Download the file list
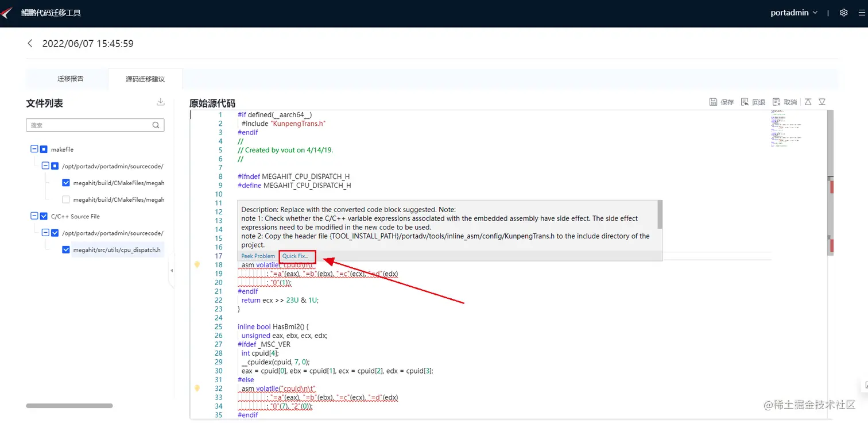 161,102
